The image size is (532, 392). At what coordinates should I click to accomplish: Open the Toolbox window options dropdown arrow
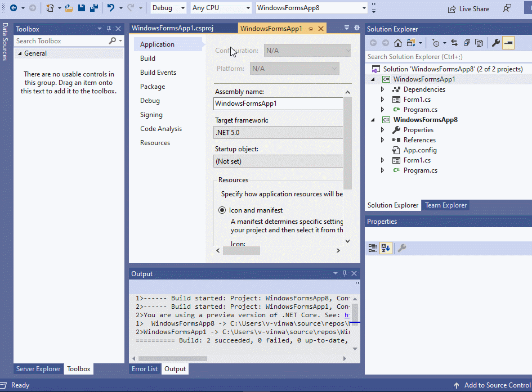100,29
